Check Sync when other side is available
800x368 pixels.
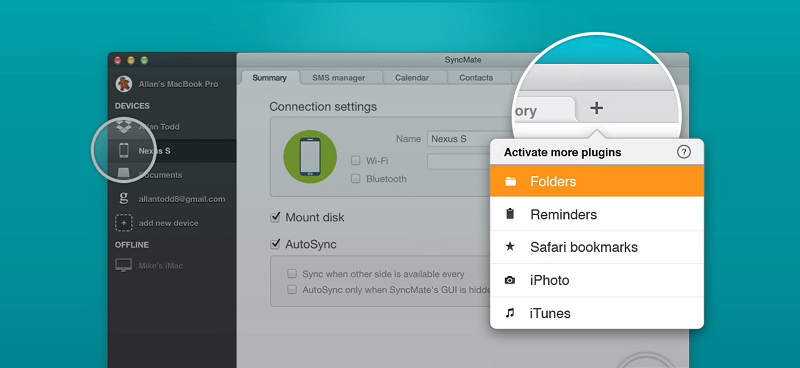(x=292, y=274)
